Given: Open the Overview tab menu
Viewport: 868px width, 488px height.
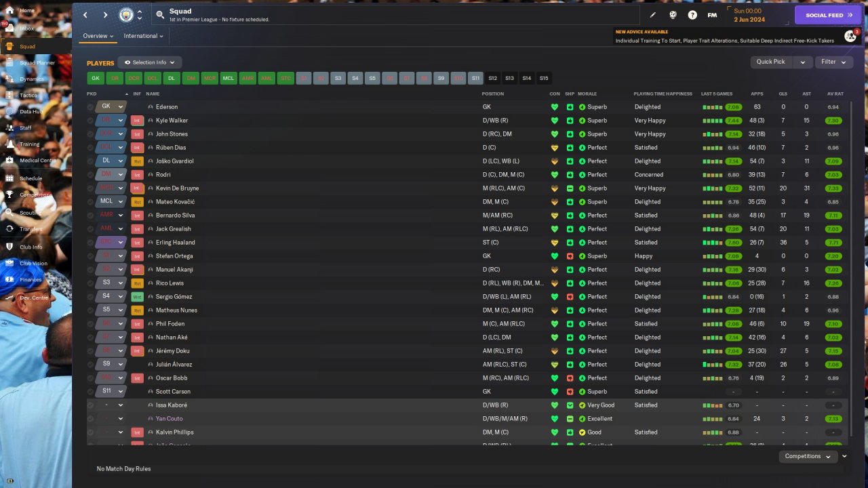Looking at the screenshot, I should coord(98,36).
